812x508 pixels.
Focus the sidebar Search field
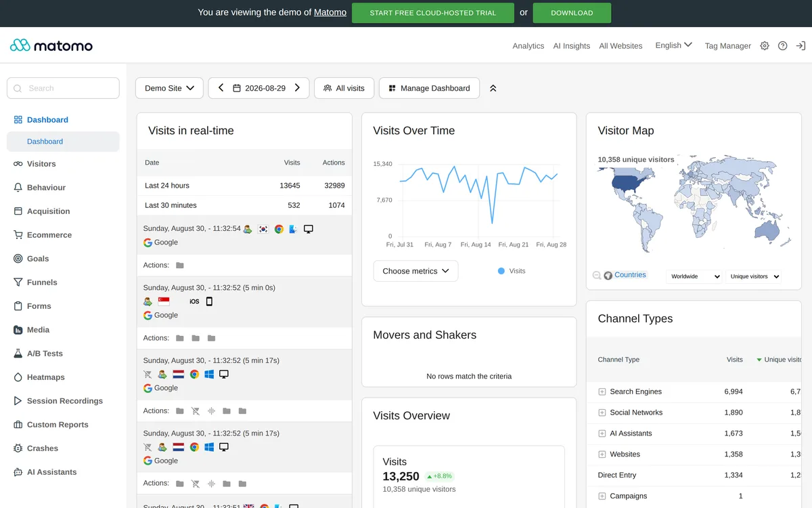click(63, 88)
